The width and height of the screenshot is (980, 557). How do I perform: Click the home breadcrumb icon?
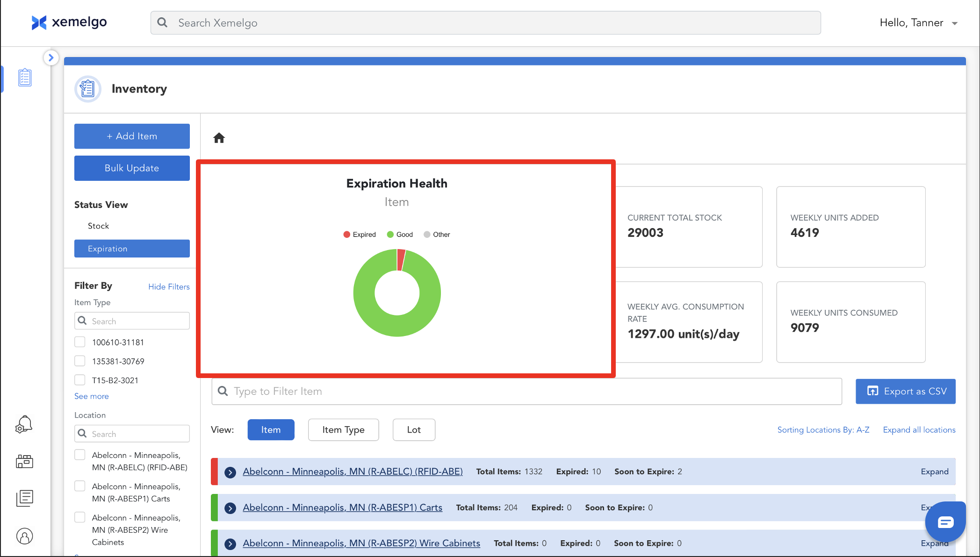tap(219, 138)
